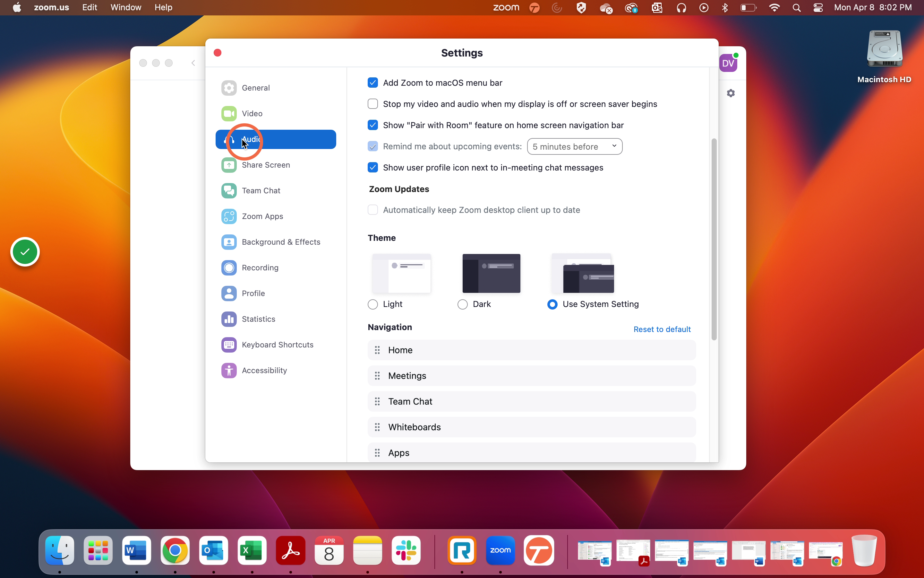Click the Share Screen sidebar icon
Image resolution: width=924 pixels, height=578 pixels.
click(229, 165)
